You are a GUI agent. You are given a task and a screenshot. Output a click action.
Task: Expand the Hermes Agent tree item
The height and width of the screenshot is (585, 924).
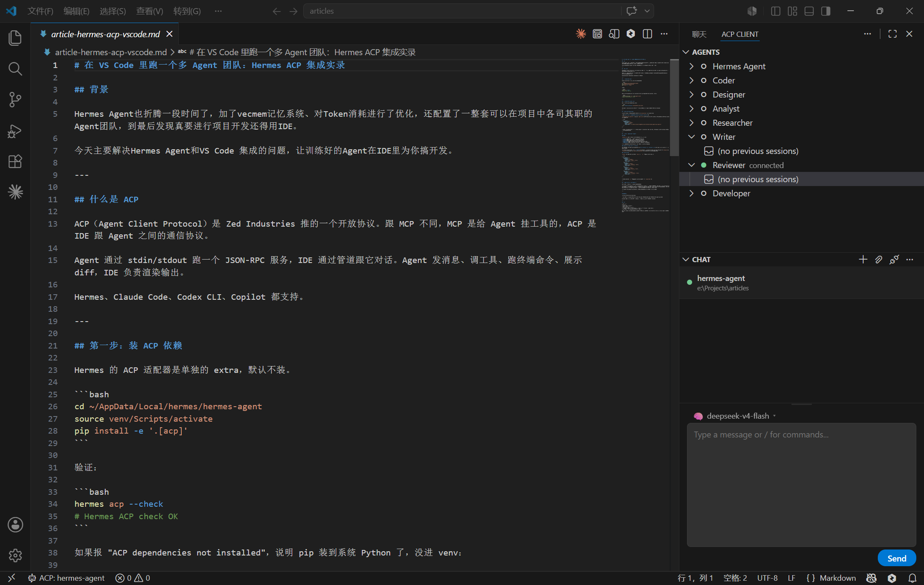click(x=692, y=66)
